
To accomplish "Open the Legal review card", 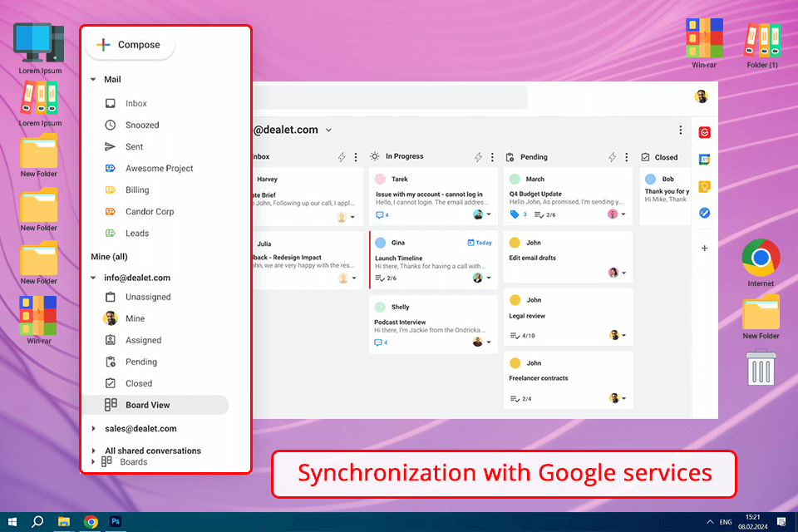I will point(568,317).
